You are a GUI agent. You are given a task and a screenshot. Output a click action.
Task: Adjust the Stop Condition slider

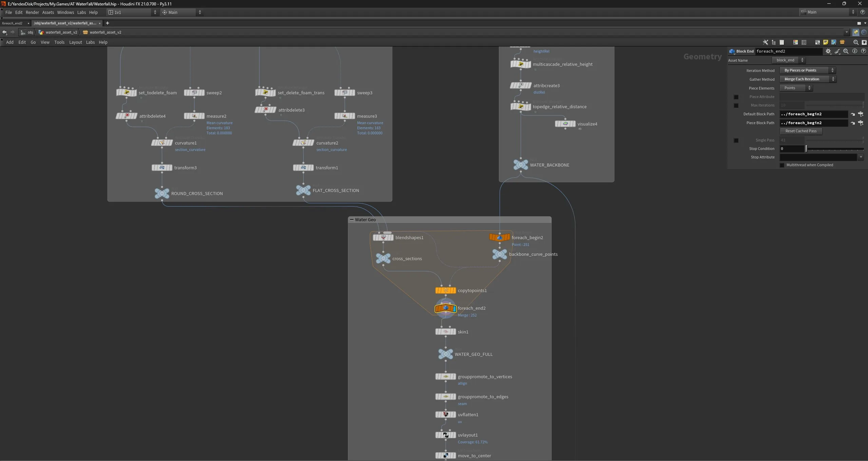tap(835, 149)
